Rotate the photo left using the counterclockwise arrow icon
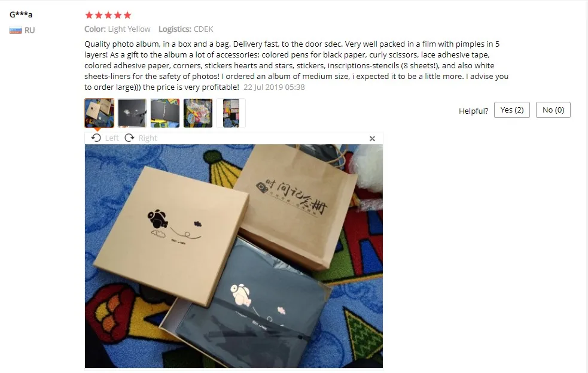 pos(96,138)
